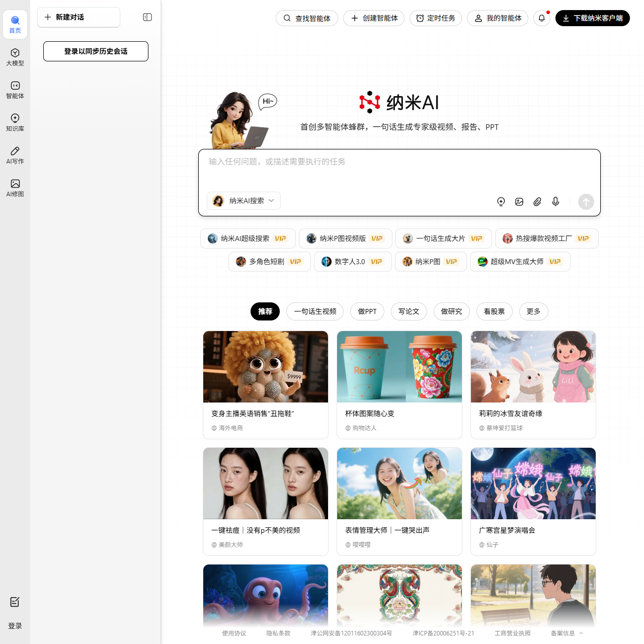Switch to the 做PPT tab

[367, 311]
